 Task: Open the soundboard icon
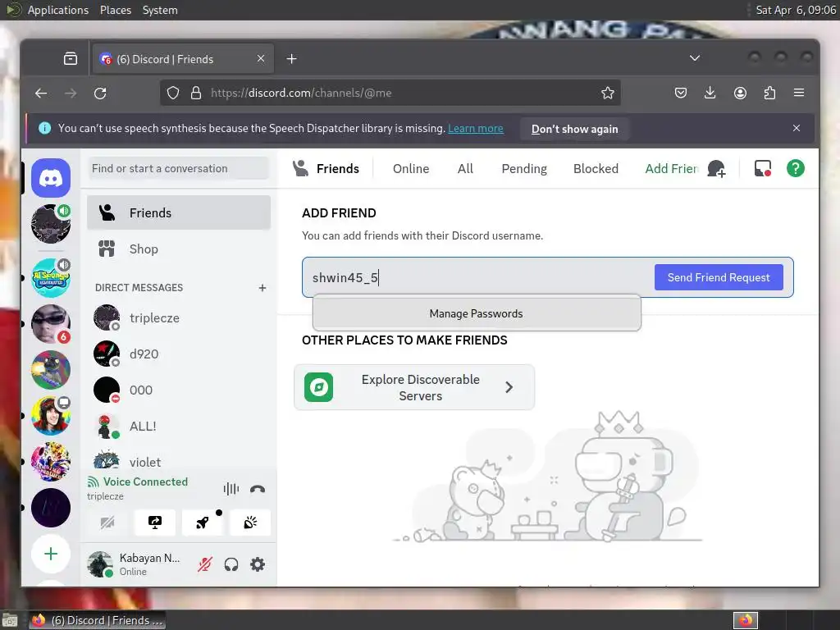coord(250,523)
